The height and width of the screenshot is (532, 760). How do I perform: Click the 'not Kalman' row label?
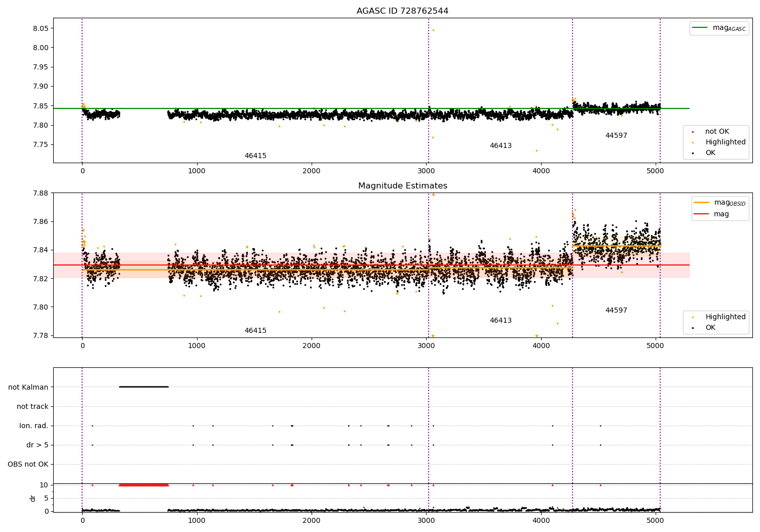[28, 387]
